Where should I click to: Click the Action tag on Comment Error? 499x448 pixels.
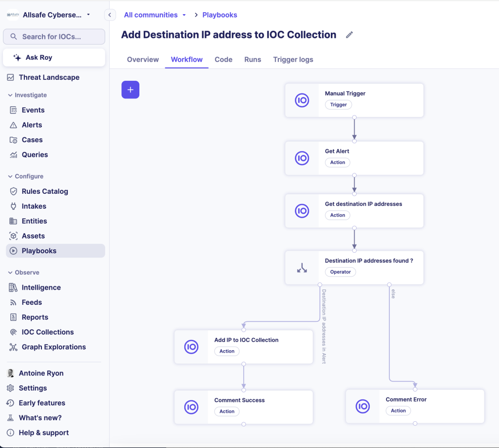click(398, 411)
